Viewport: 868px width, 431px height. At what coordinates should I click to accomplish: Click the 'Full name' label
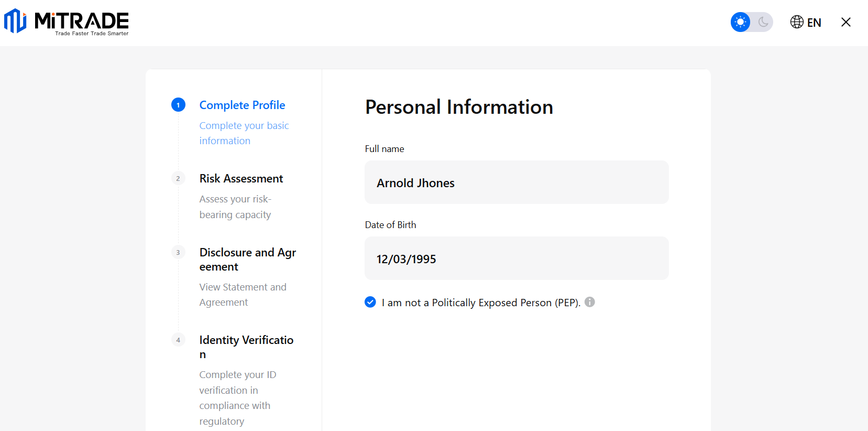pos(384,149)
